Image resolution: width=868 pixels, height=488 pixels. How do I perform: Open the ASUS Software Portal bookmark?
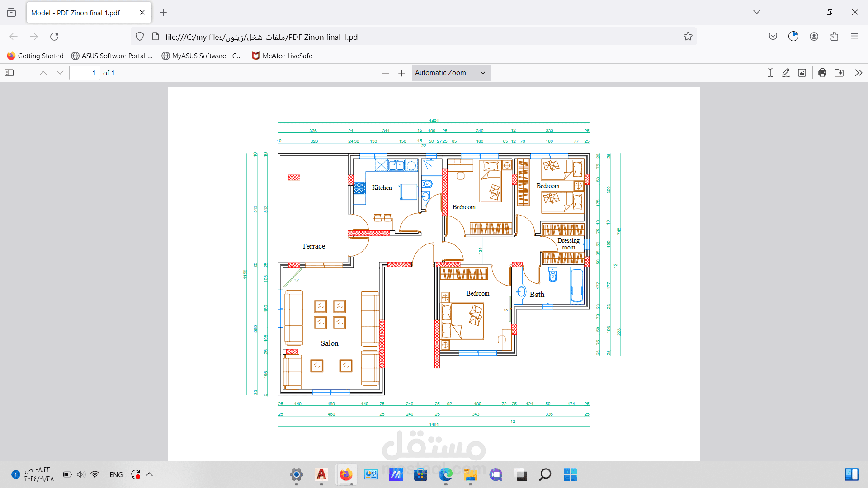[112, 56]
